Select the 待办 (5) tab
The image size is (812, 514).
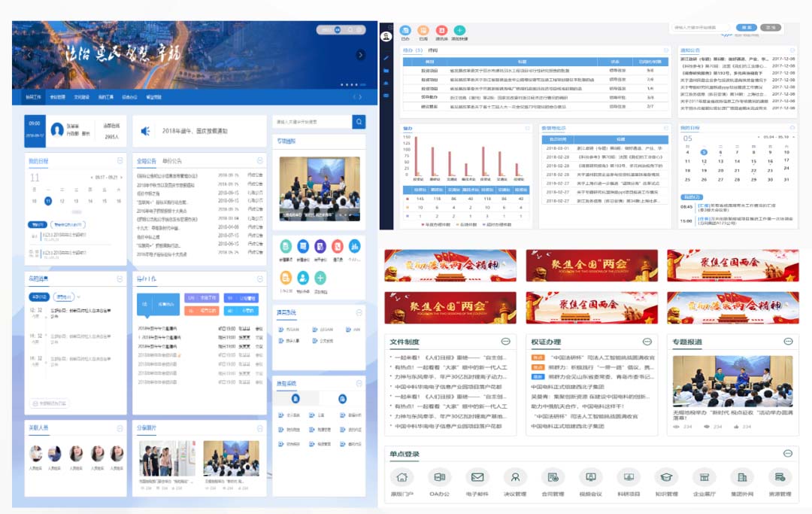413,50
